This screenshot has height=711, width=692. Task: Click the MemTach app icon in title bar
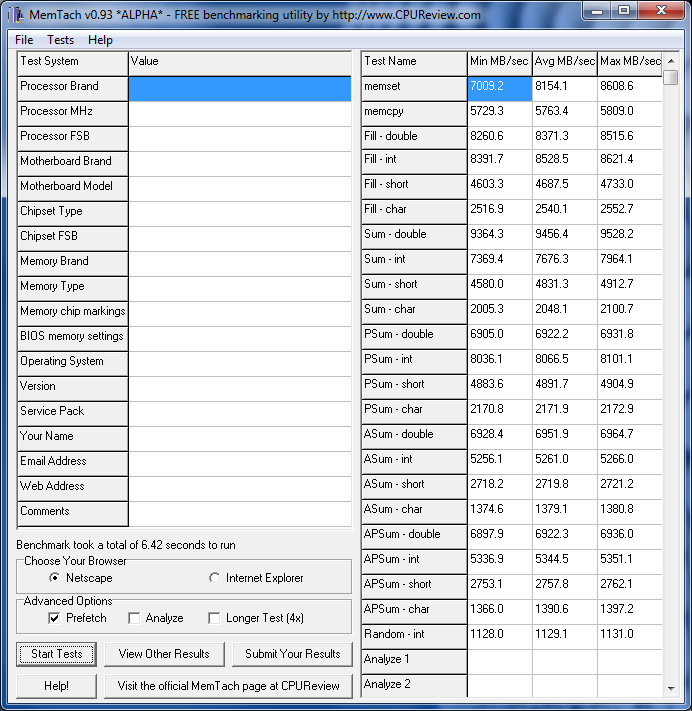pos(16,15)
